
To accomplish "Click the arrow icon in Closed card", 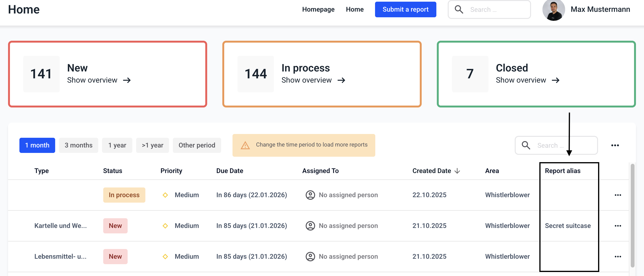I will click(555, 80).
